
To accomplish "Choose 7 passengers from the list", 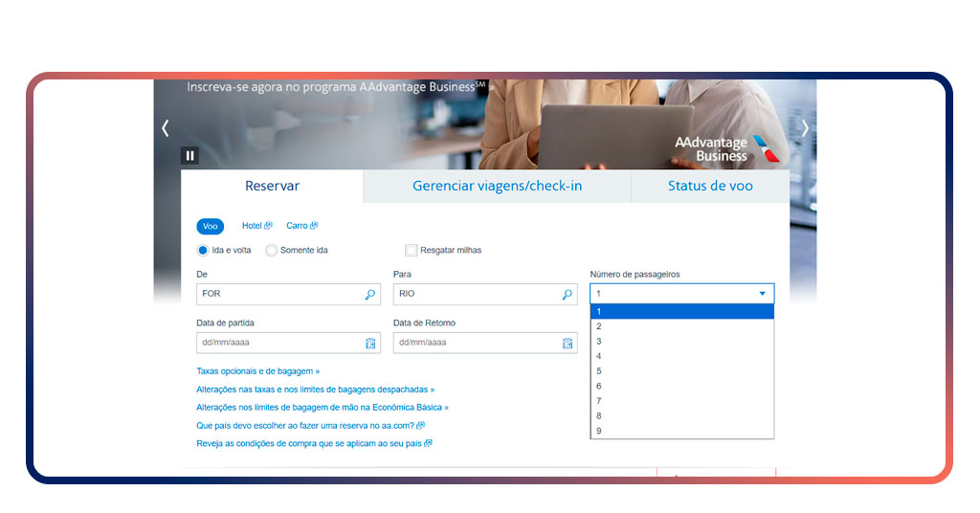I will click(681, 401).
